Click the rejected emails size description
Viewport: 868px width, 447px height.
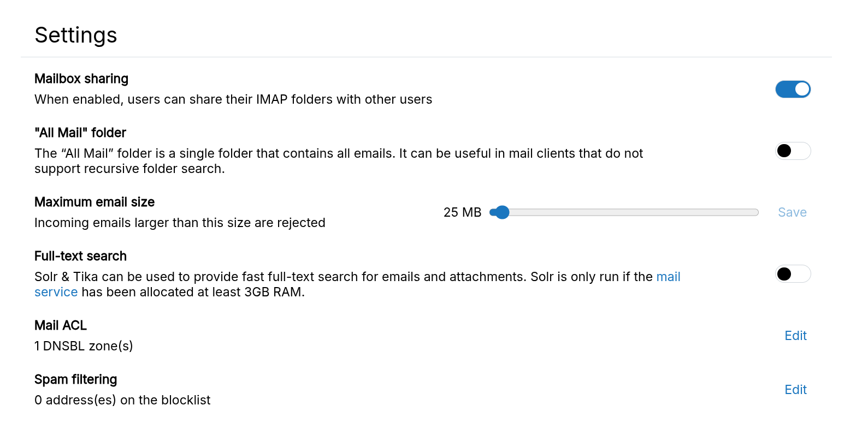click(180, 222)
